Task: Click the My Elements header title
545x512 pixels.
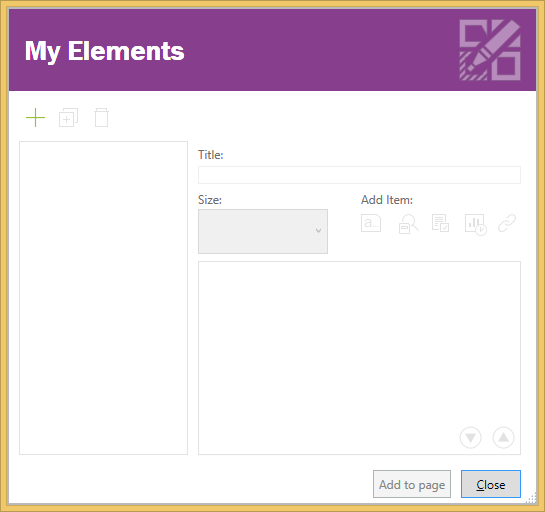Action: (x=105, y=51)
